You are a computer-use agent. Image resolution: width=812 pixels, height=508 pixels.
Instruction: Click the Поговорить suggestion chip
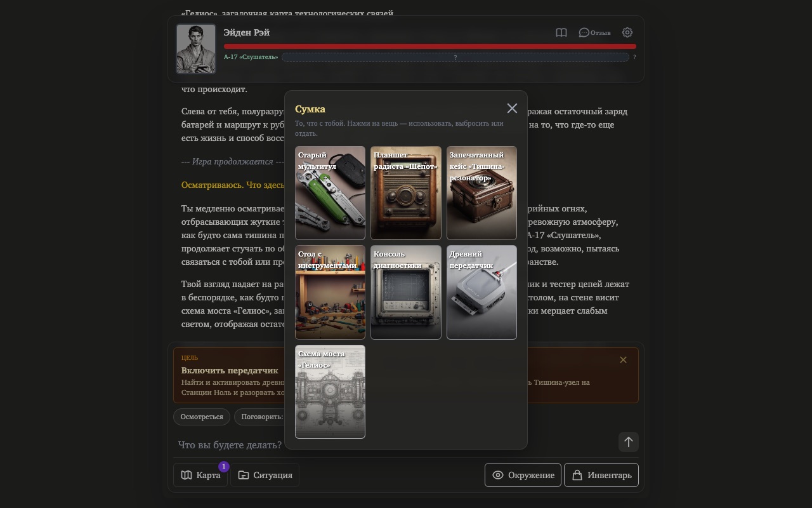point(260,417)
